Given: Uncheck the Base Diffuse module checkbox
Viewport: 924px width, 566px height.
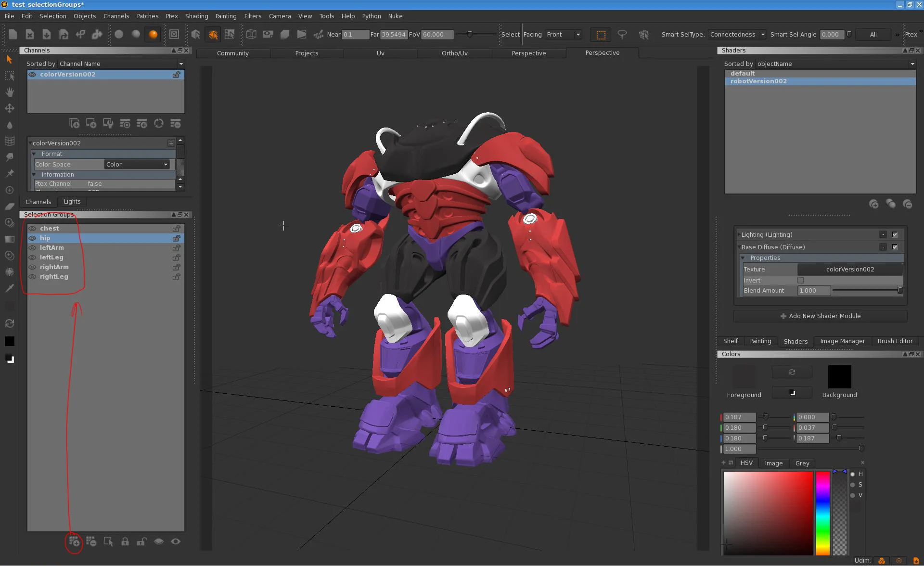Looking at the screenshot, I should [895, 247].
